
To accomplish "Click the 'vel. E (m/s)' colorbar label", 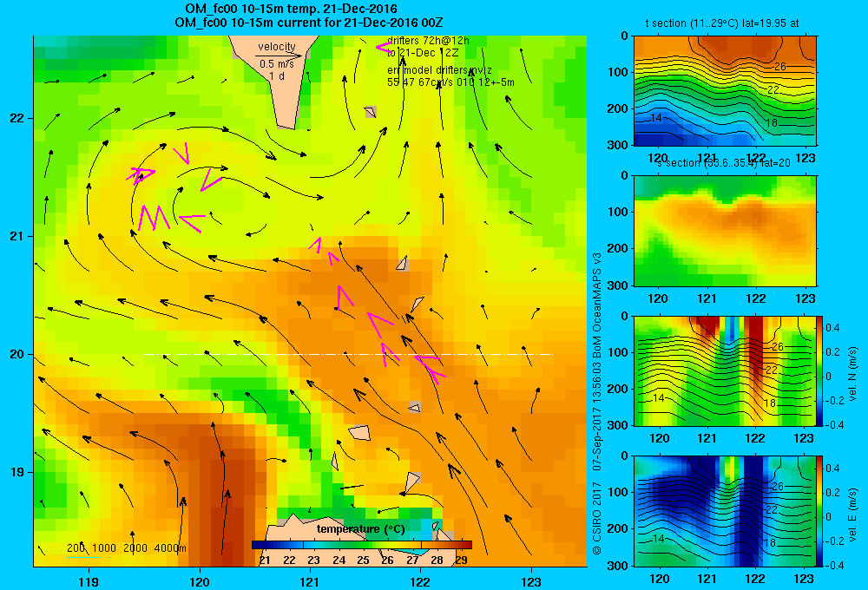I will point(852,515).
